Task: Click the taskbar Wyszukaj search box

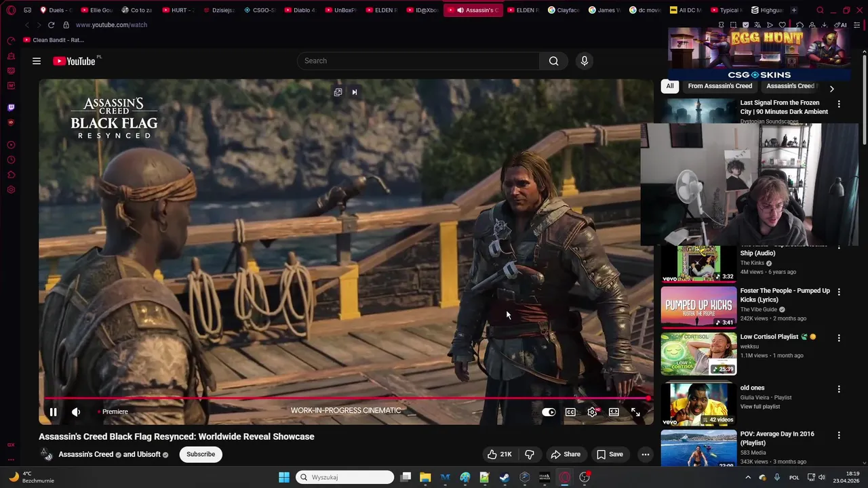Action: (345, 477)
